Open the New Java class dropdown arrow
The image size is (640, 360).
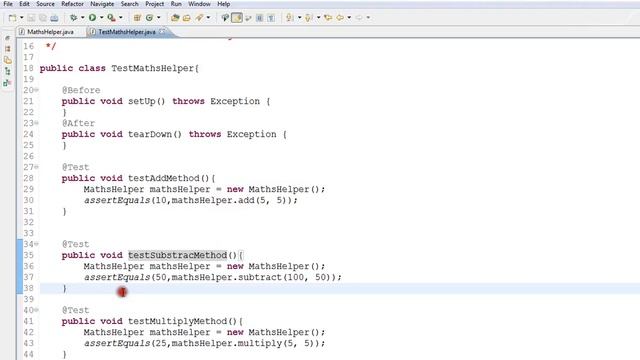[x=159, y=18]
